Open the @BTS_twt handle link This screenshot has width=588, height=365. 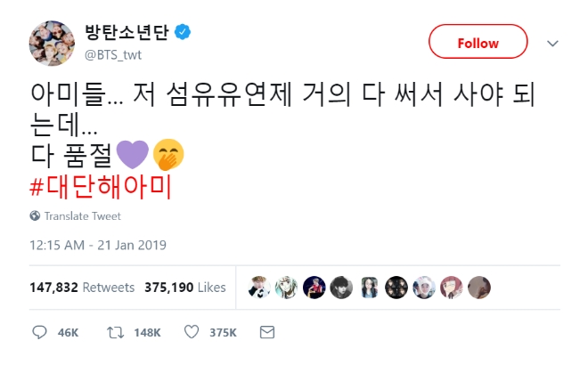(x=112, y=54)
